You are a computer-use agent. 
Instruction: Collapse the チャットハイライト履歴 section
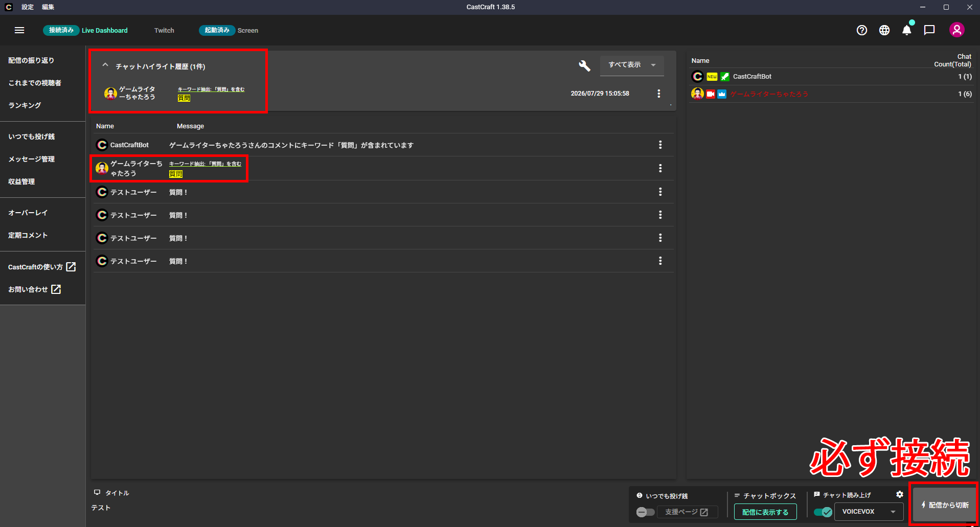click(105, 65)
